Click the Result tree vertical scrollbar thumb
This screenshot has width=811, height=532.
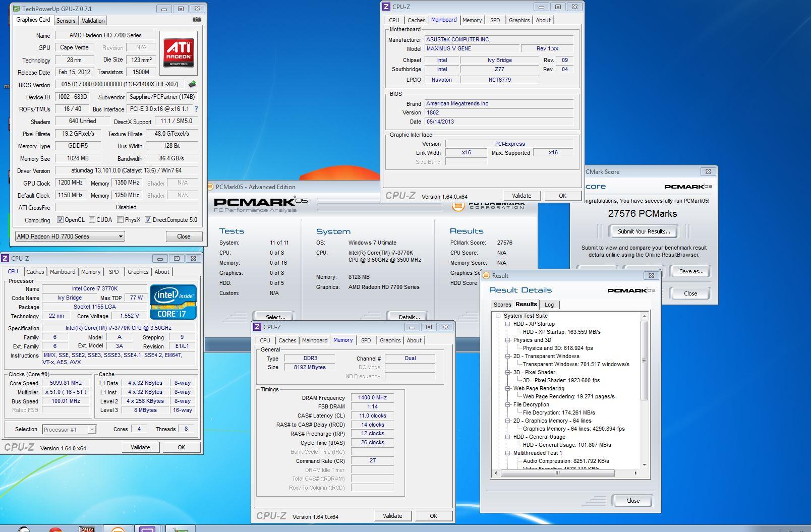click(644, 360)
